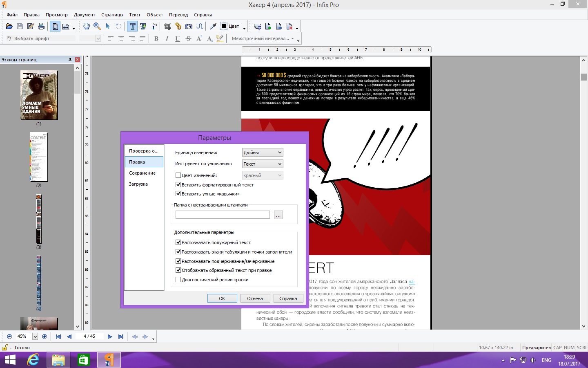Select the Hand pan tool
The height and width of the screenshot is (368, 588).
click(87, 26)
